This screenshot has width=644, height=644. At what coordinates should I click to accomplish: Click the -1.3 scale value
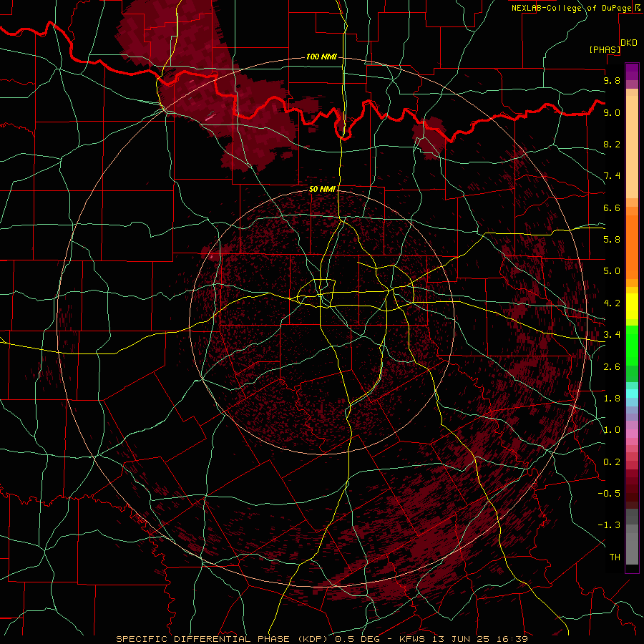click(x=609, y=525)
